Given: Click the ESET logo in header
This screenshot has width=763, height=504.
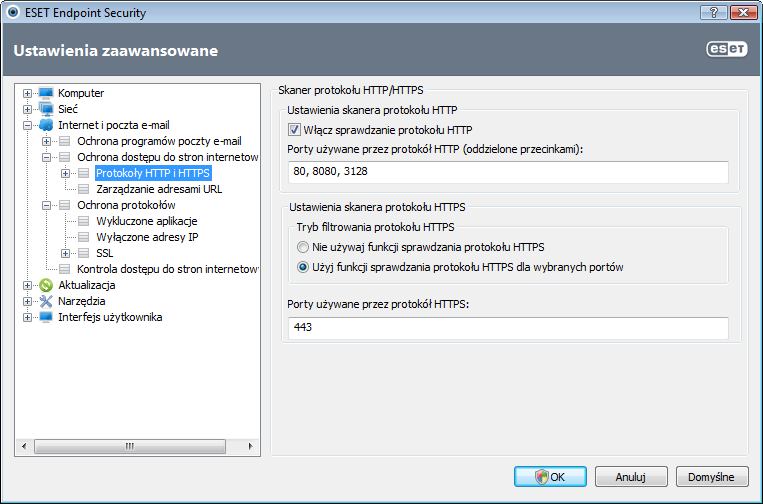Looking at the screenshot, I should point(727,49).
